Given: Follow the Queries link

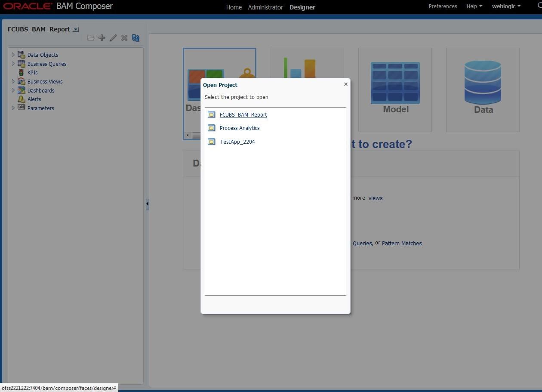Looking at the screenshot, I should pyautogui.click(x=362, y=244).
